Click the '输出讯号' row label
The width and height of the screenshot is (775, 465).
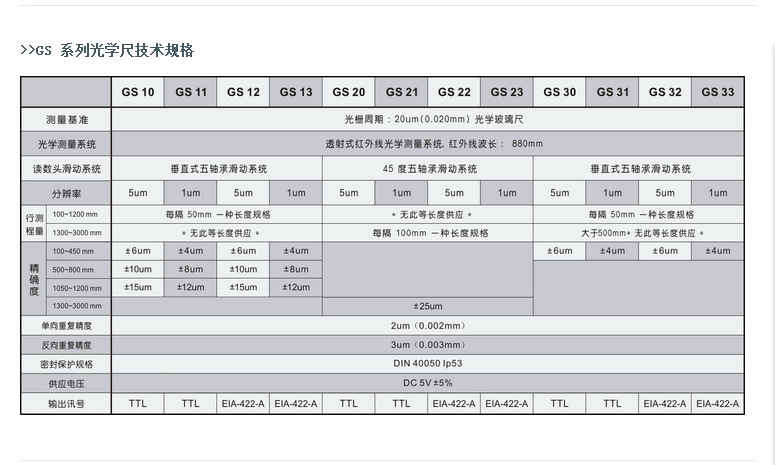click(x=66, y=404)
